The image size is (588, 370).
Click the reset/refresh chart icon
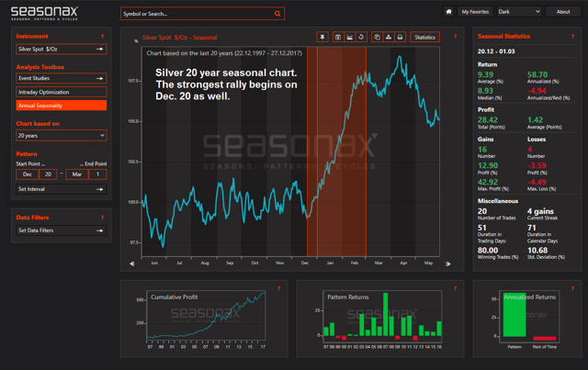[x=362, y=38]
